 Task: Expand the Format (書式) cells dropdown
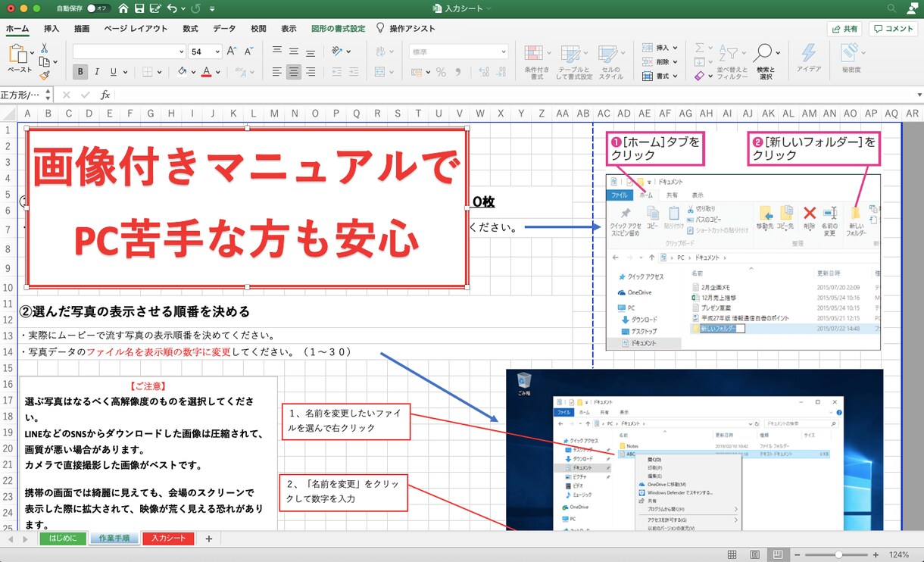pyautogui.click(x=675, y=76)
